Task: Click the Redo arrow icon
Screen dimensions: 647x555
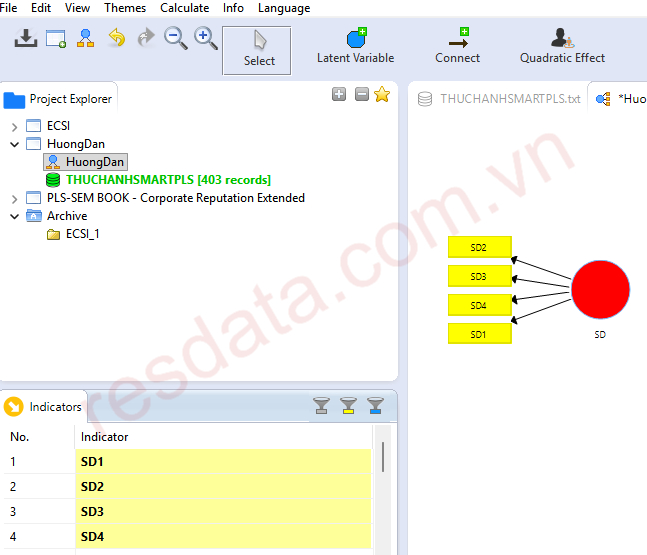Action: point(146,39)
